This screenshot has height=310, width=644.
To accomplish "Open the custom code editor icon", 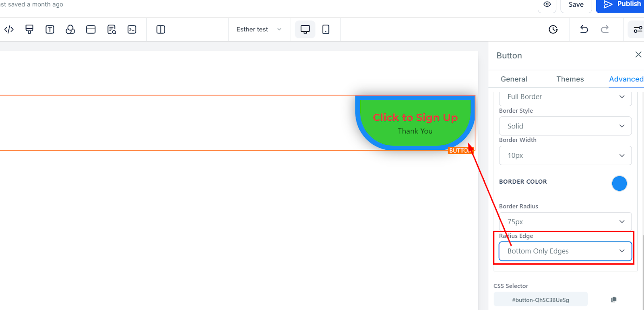I will click(9, 29).
